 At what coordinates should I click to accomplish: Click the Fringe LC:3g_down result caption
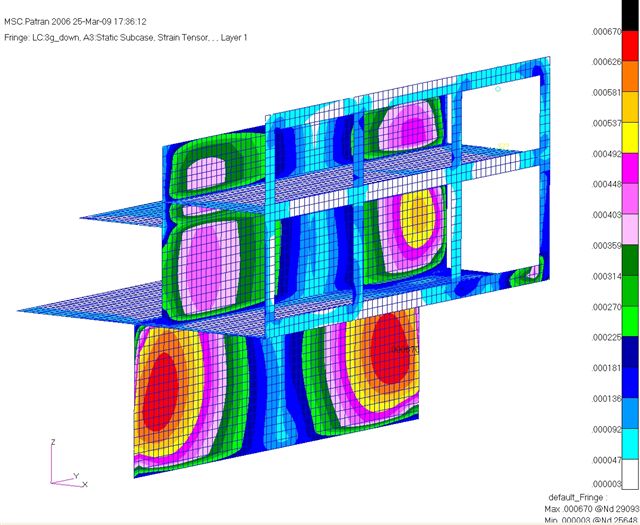126,38
